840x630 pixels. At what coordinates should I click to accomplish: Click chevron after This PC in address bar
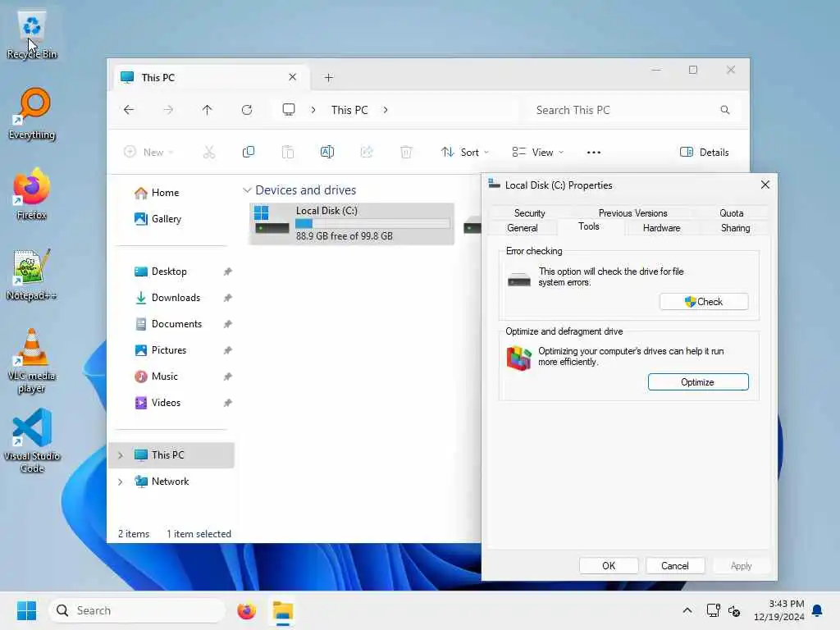(386, 110)
